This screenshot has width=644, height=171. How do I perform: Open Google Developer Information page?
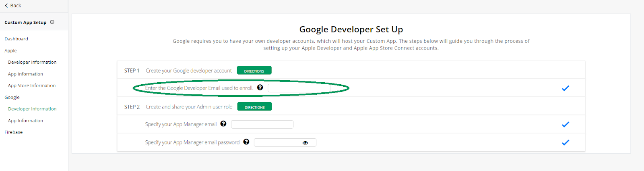[32, 109]
